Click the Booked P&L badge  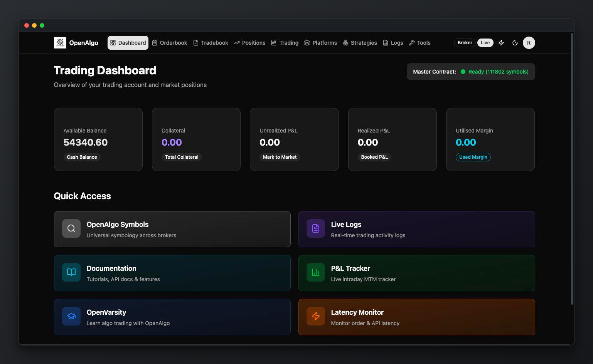374,157
